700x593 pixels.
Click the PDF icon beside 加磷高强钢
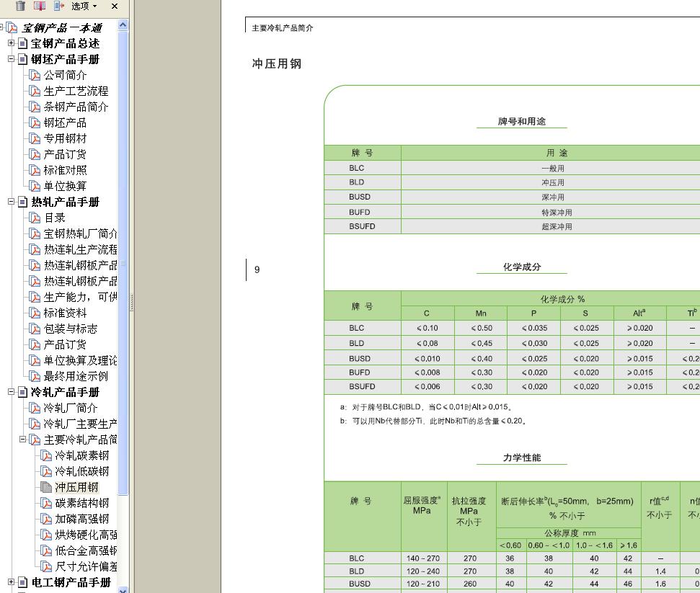(x=46, y=519)
